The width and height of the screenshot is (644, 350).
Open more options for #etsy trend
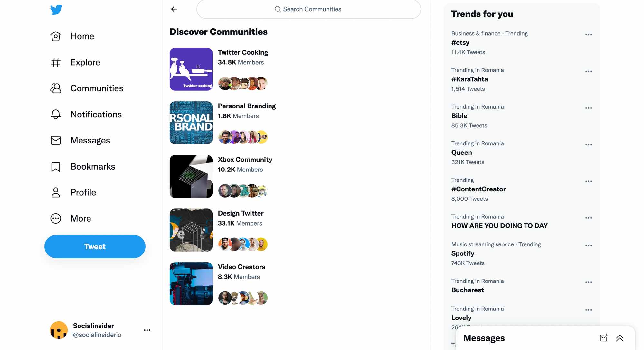(589, 35)
